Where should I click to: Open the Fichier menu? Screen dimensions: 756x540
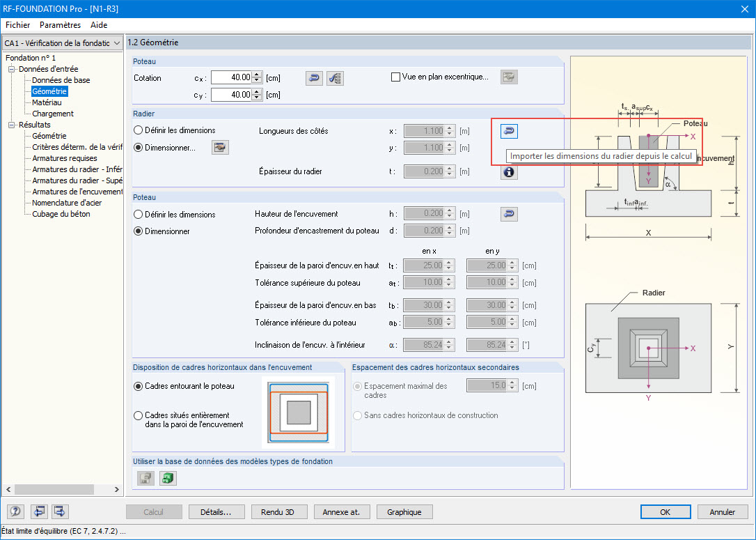[x=17, y=25]
